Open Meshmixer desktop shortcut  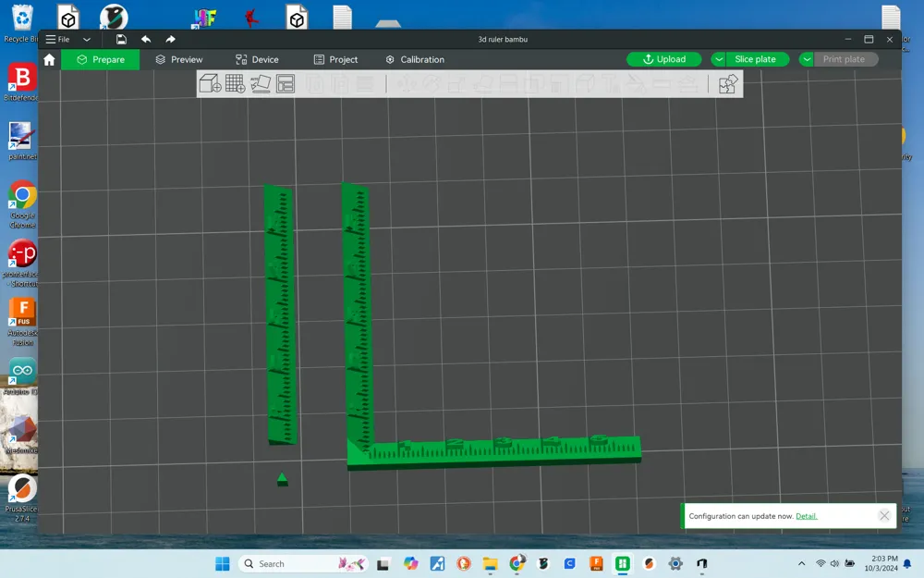point(22,434)
